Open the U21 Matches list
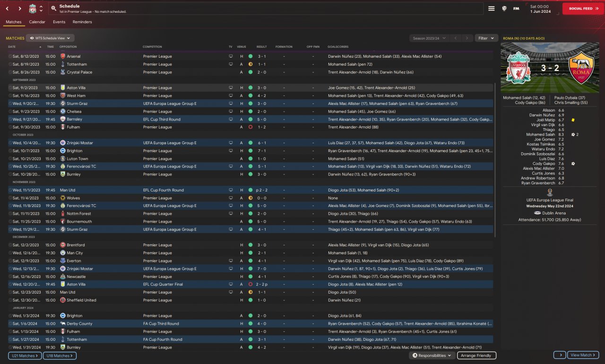The width and height of the screenshot is (605, 364). click(x=25, y=355)
